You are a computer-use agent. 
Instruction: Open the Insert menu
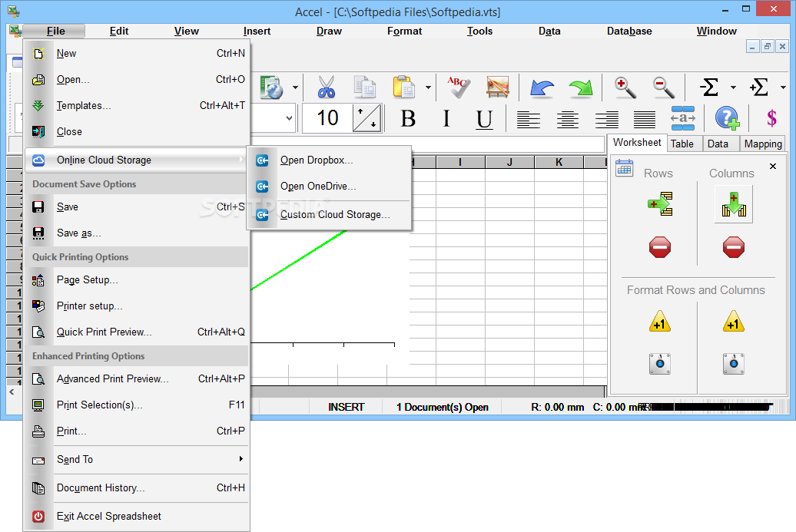257,31
